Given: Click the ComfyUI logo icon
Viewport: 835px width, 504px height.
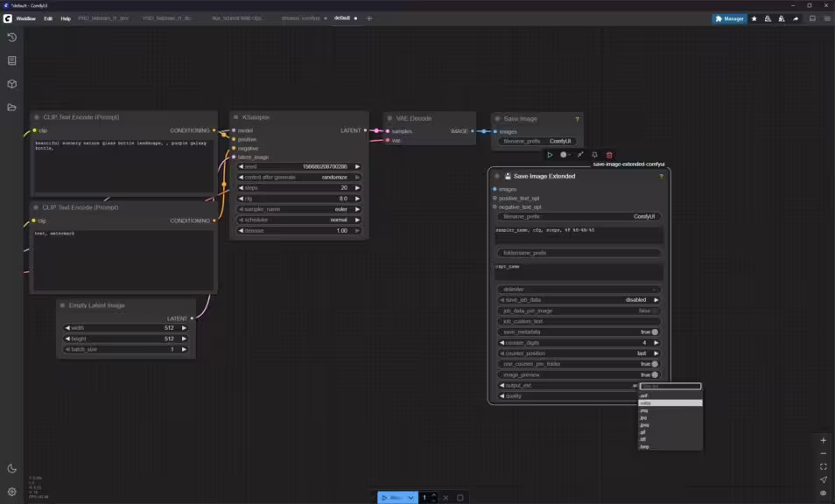Looking at the screenshot, I should tap(8, 18).
